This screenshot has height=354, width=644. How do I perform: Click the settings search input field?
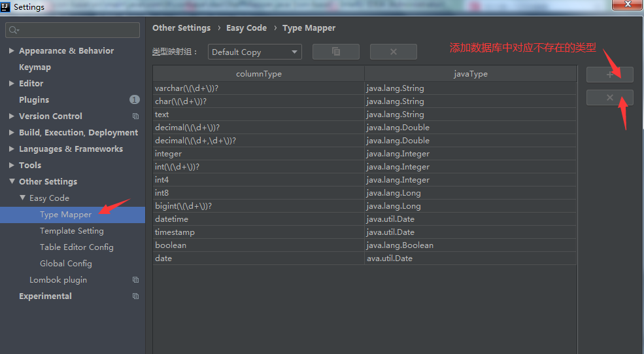(73, 30)
